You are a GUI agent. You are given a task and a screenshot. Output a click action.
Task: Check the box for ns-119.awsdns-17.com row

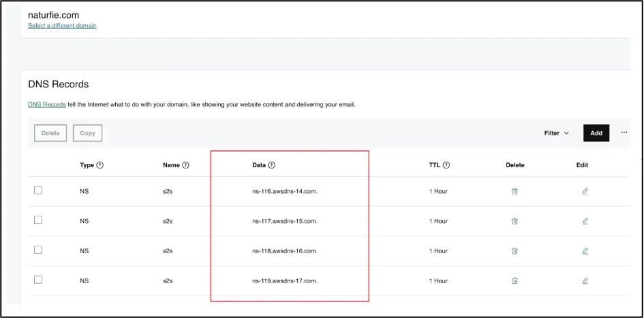tap(38, 280)
